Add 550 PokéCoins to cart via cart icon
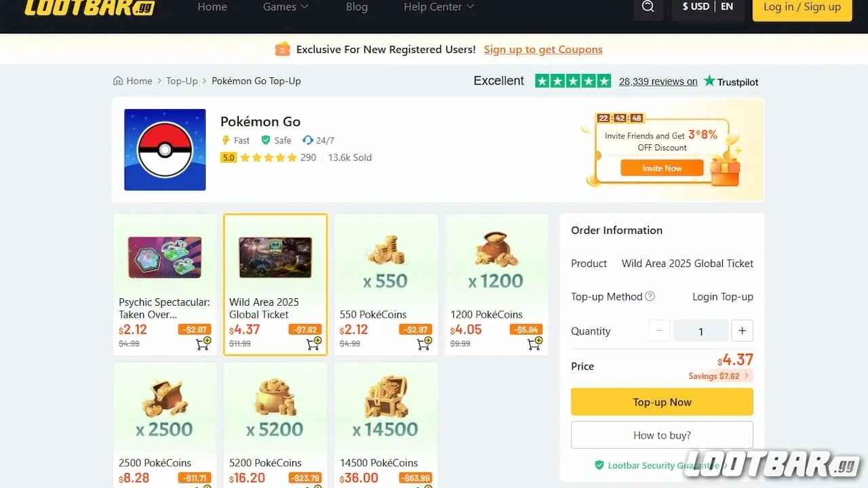 coord(423,344)
